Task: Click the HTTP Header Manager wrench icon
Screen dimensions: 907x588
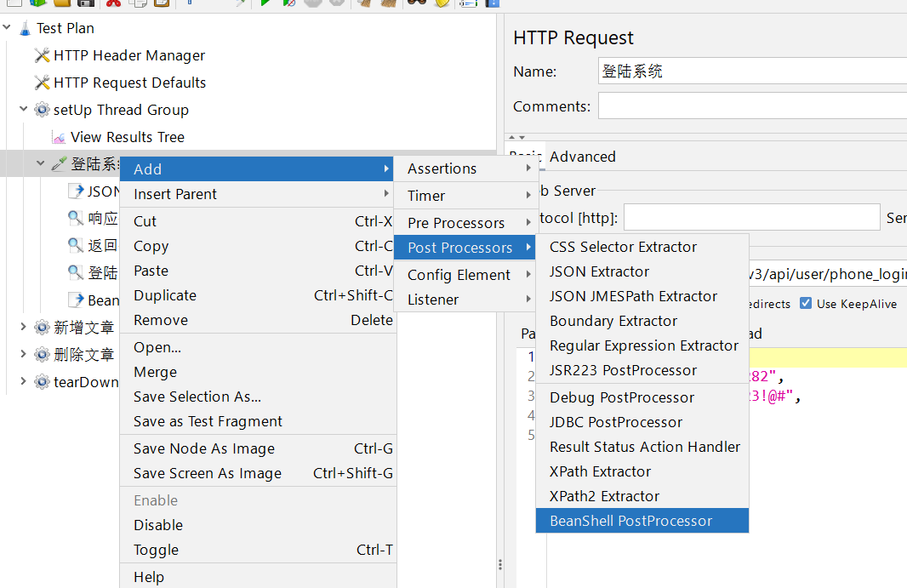Action: [42, 55]
